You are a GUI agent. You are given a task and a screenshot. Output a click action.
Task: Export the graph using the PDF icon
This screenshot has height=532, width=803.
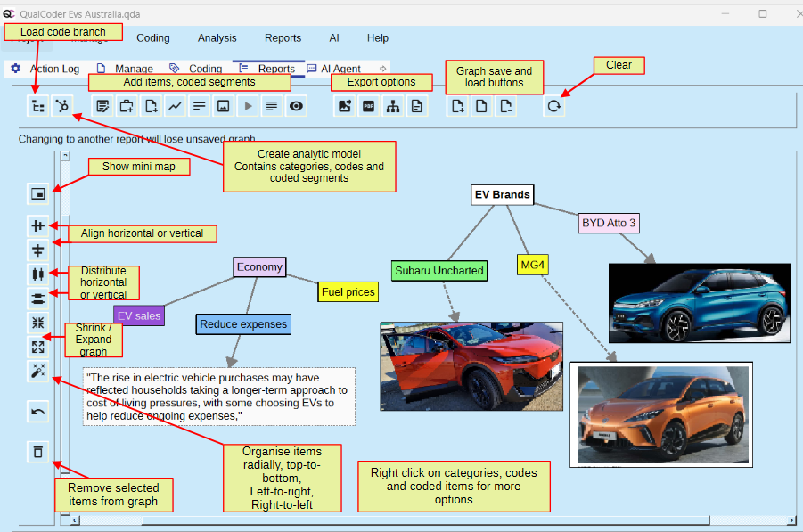pyautogui.click(x=369, y=106)
